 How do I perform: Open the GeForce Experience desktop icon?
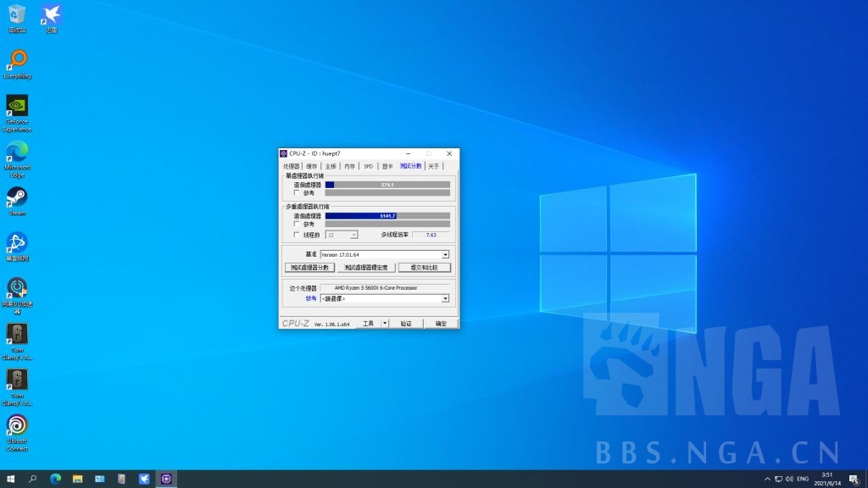pyautogui.click(x=17, y=106)
